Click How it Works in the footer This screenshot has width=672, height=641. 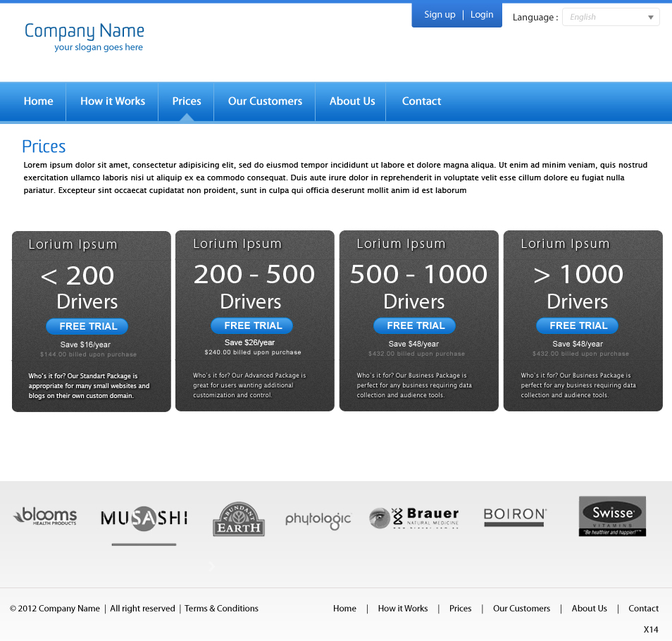point(403,609)
